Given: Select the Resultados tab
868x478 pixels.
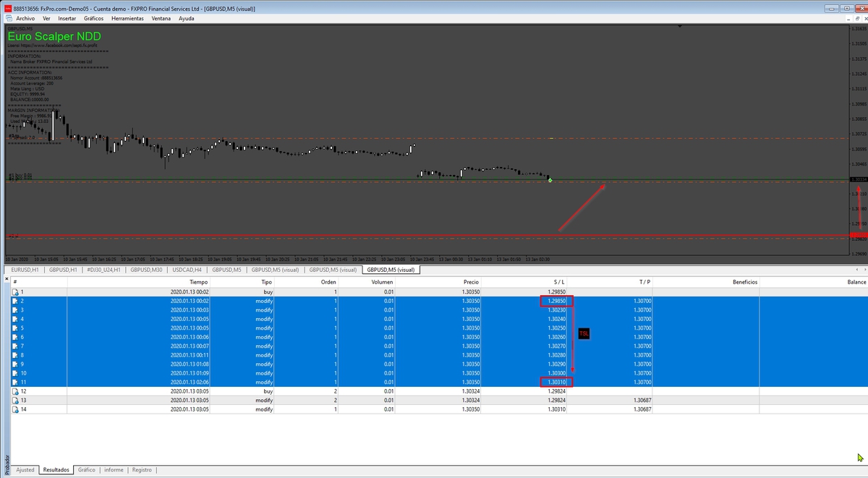Looking at the screenshot, I should point(56,470).
